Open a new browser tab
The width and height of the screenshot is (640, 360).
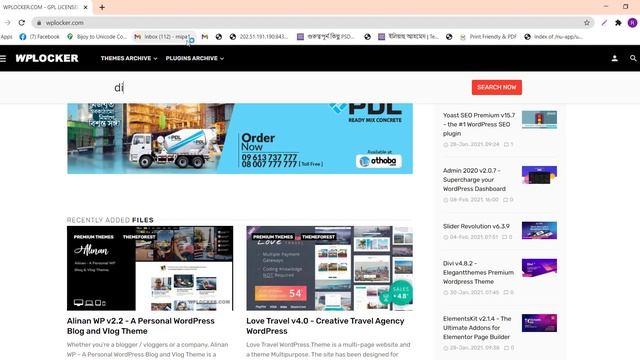point(102,7)
